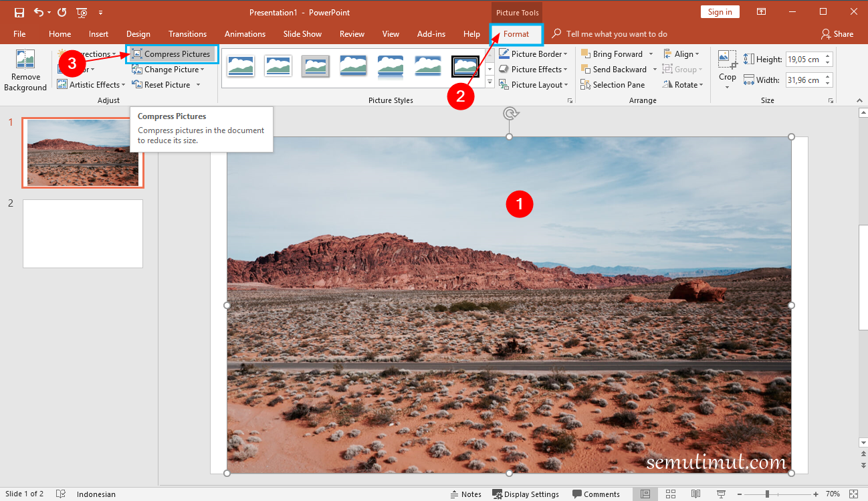The width and height of the screenshot is (868, 501).
Task: Click the picture's rotation handle
Action: point(510,113)
